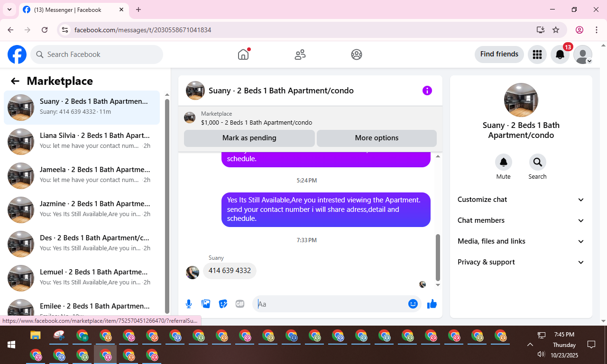The image size is (607, 364).
Task: Open the Windows Start menu
Action: [11, 345]
